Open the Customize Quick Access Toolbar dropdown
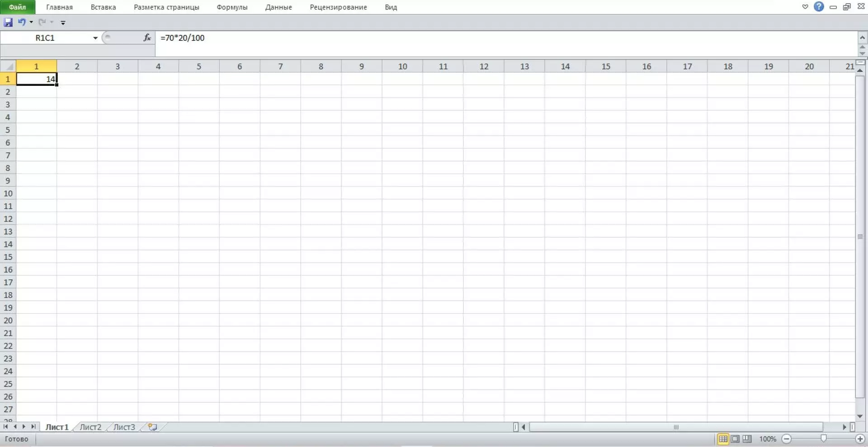The image size is (868, 447). click(63, 23)
